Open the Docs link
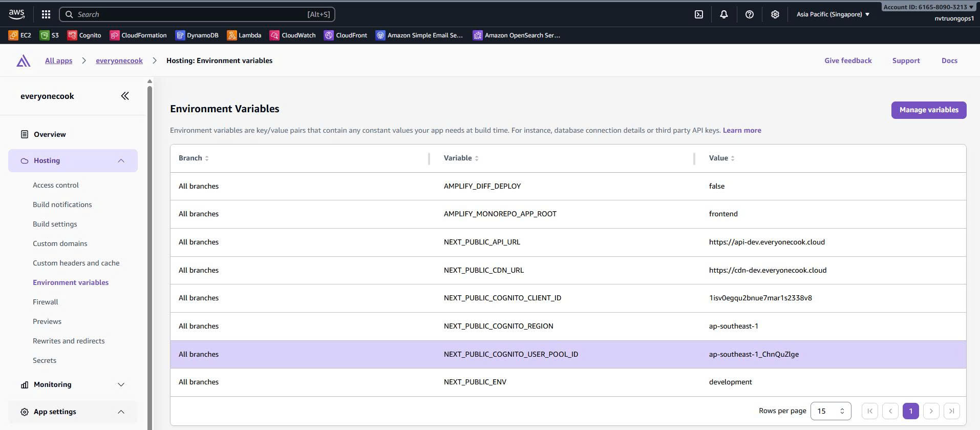The image size is (980, 430). coord(949,60)
